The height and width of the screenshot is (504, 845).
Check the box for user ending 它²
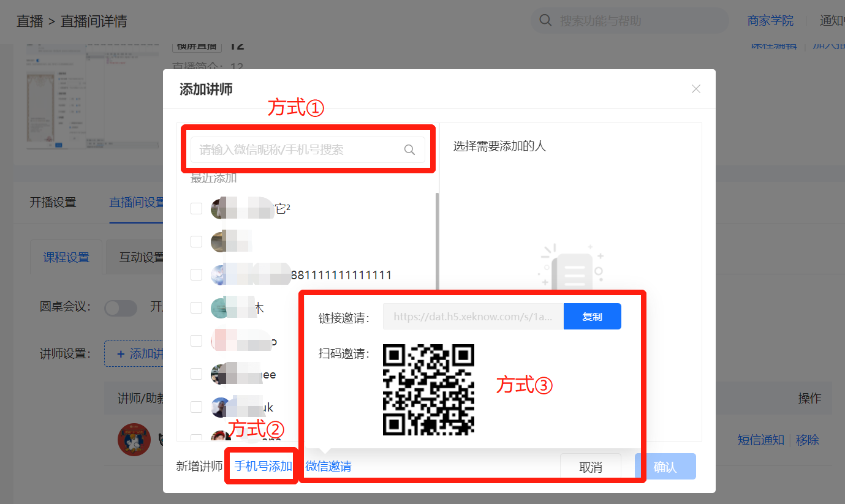pos(196,208)
